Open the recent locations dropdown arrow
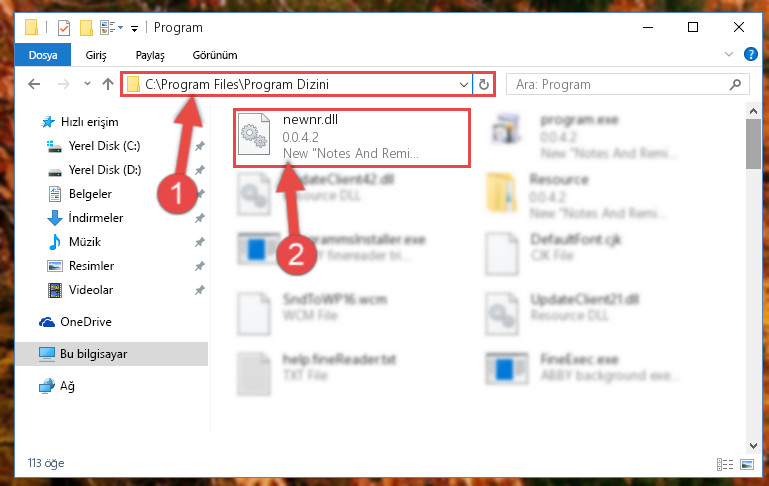The width and height of the screenshot is (769, 486). (x=87, y=84)
